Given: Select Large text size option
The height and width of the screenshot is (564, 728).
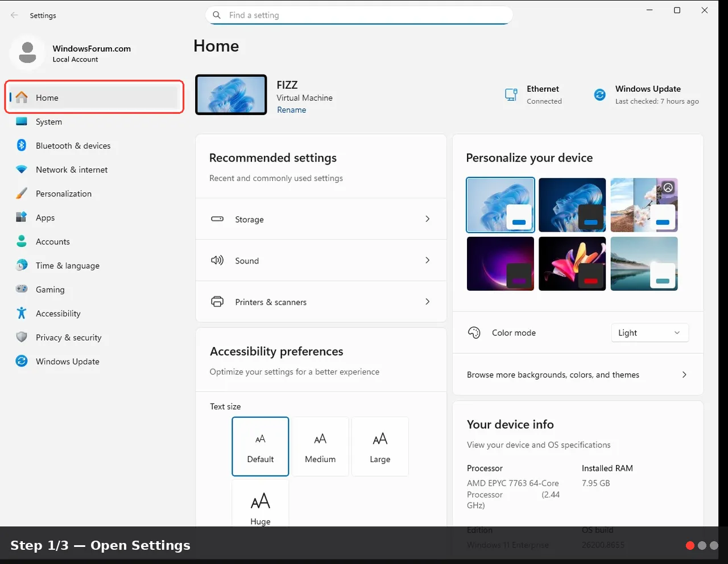Looking at the screenshot, I should [380, 446].
